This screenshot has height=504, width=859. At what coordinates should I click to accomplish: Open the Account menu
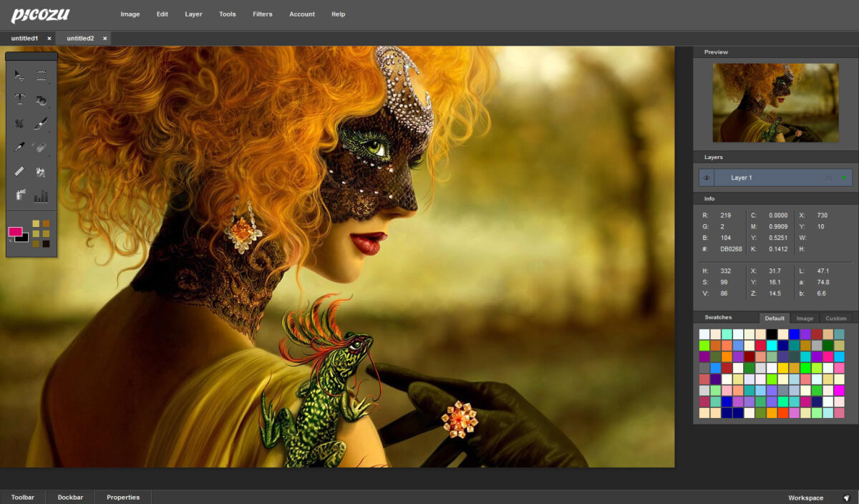pos(302,14)
